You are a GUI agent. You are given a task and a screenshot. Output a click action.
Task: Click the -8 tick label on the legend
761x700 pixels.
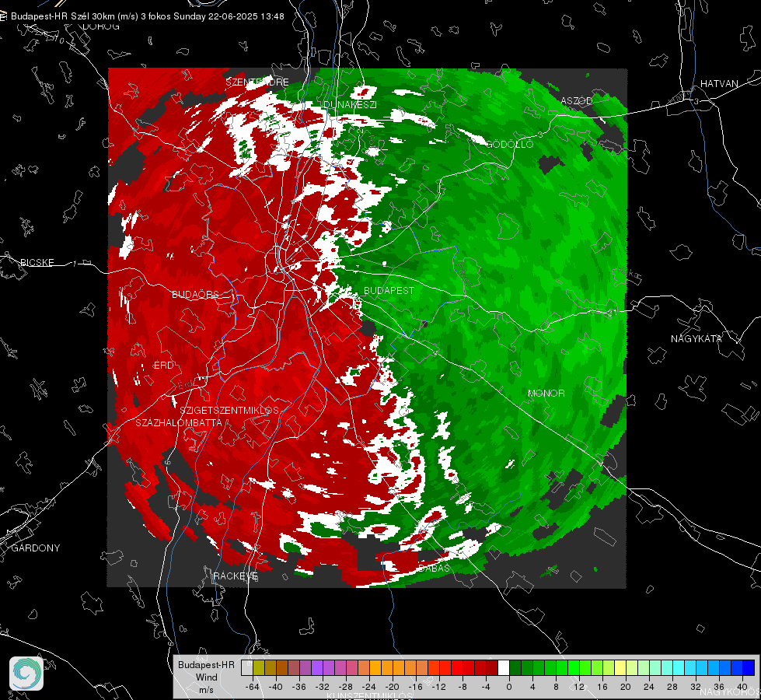tap(463, 687)
